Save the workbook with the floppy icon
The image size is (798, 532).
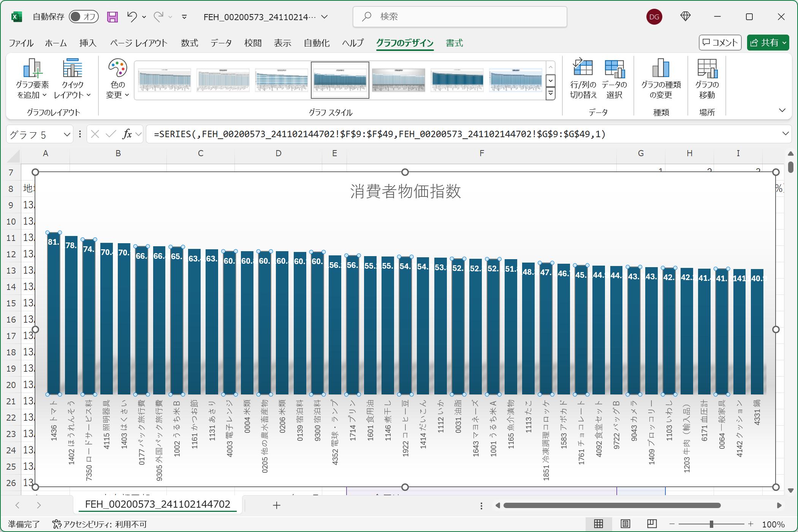[112, 17]
